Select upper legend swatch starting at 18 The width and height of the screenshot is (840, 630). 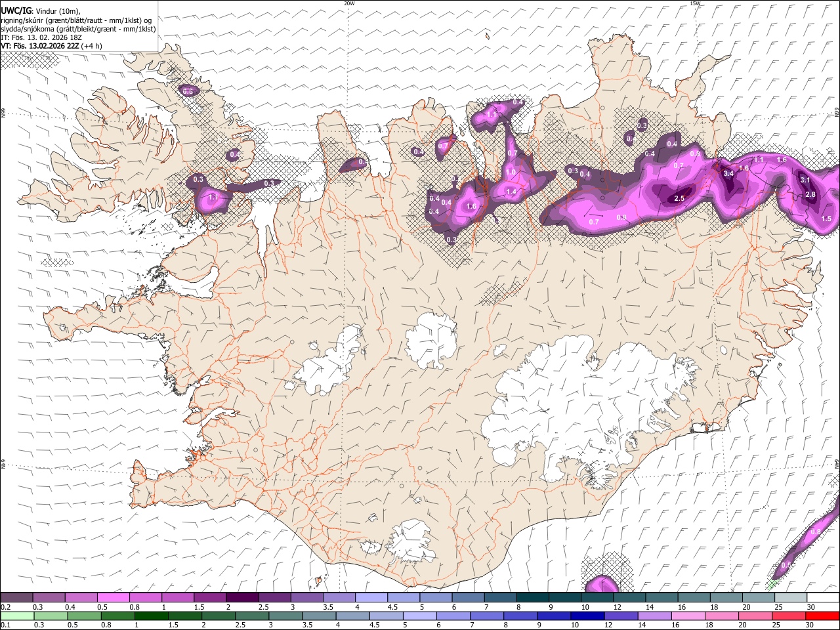[x=726, y=597]
